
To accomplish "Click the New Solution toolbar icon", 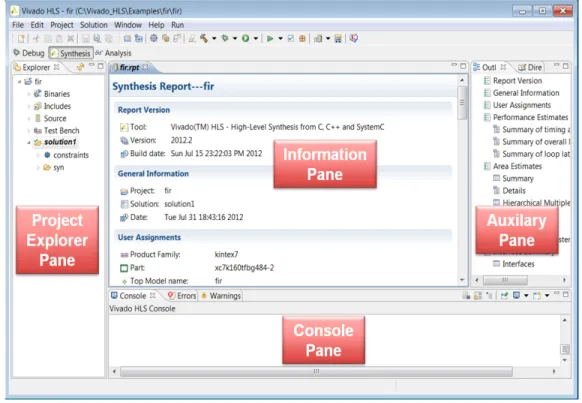I will tap(166, 38).
